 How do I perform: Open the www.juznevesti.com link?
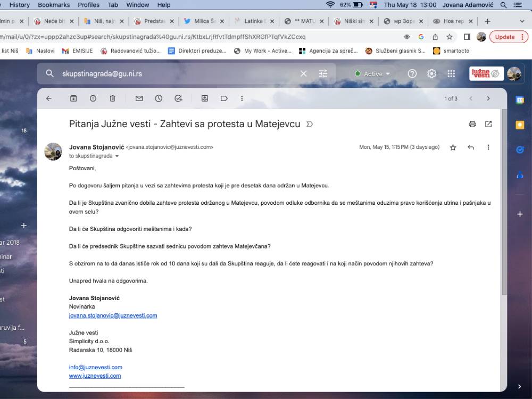95,376
